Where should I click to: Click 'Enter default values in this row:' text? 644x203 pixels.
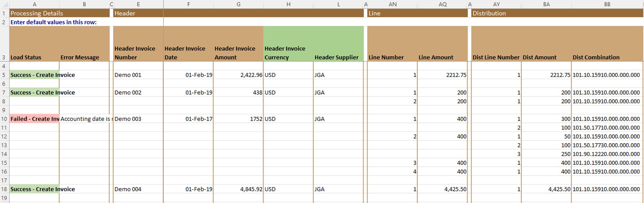(x=53, y=22)
